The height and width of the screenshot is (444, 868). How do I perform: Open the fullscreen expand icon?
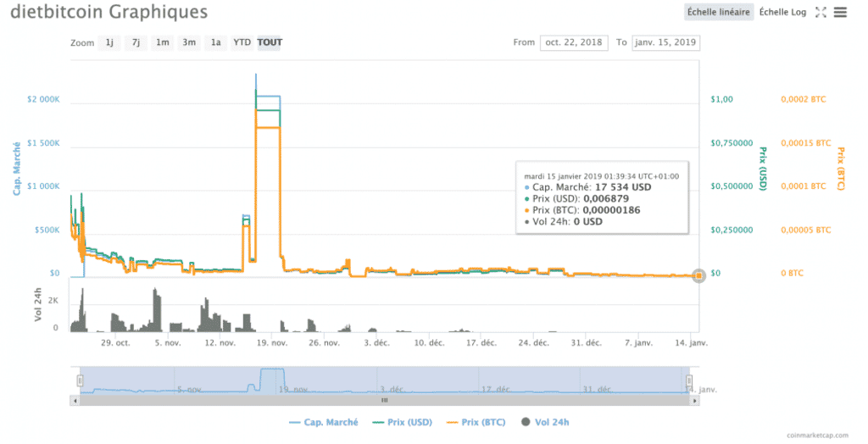(821, 12)
